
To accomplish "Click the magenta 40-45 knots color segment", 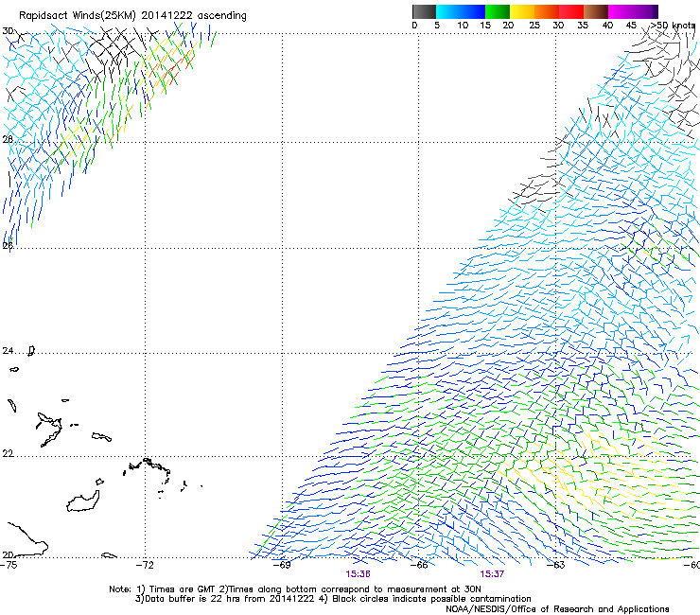I will pyautogui.click(x=621, y=11).
